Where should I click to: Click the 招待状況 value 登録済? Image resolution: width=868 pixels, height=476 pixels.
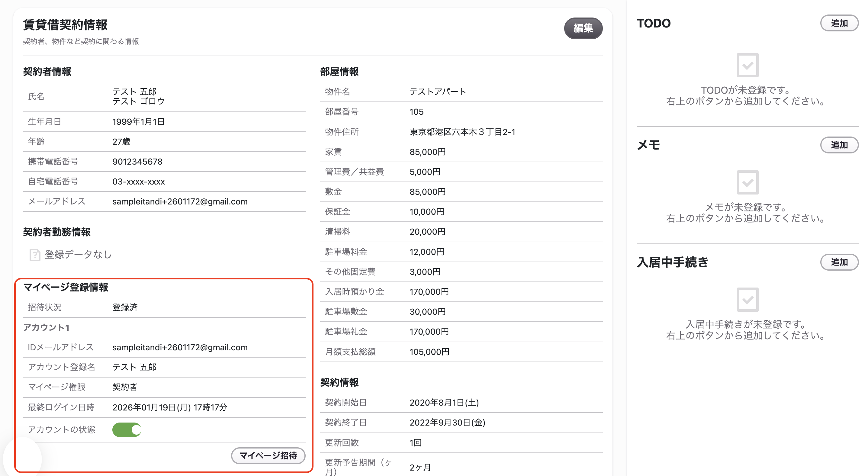click(125, 307)
